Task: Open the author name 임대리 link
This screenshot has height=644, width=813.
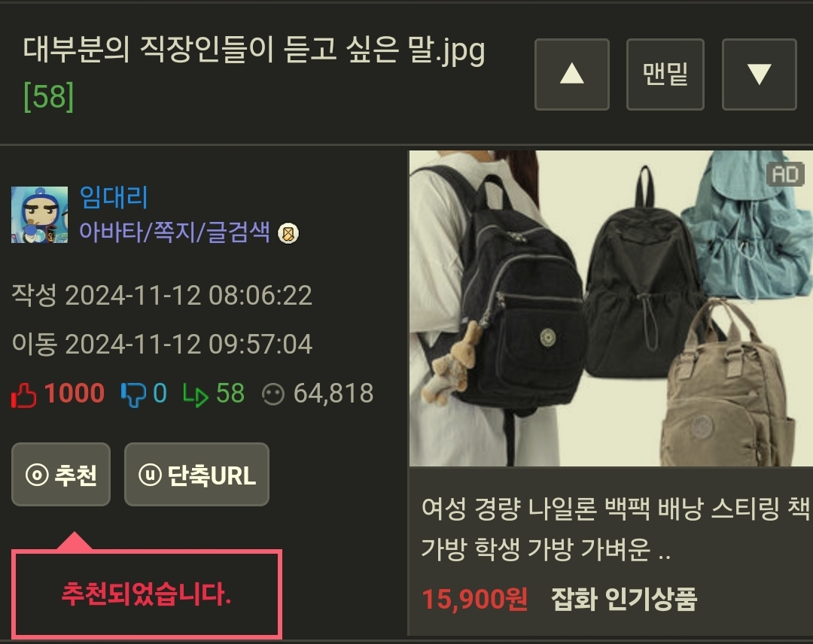Action: click(114, 197)
